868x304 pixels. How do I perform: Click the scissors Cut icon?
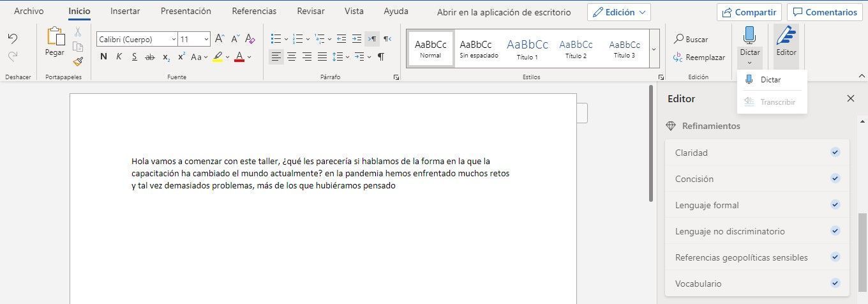(x=78, y=31)
